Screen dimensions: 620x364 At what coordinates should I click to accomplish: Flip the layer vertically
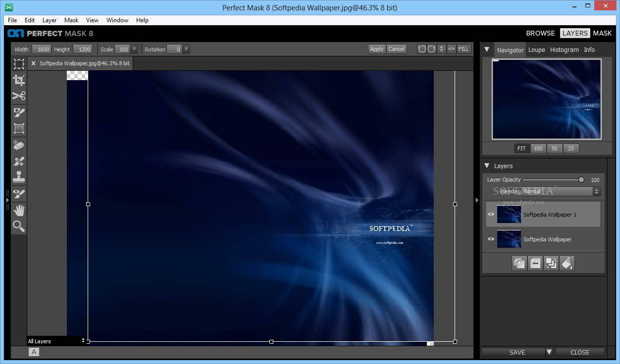442,49
